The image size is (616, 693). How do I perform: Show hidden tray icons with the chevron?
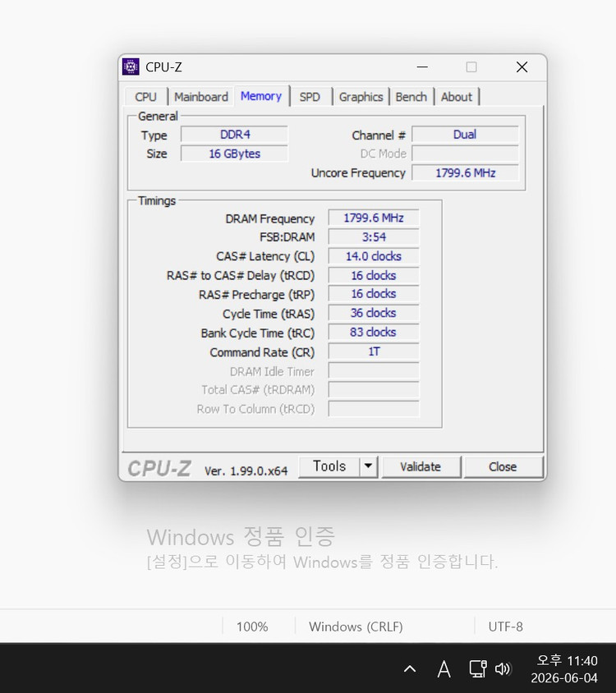[x=410, y=668]
